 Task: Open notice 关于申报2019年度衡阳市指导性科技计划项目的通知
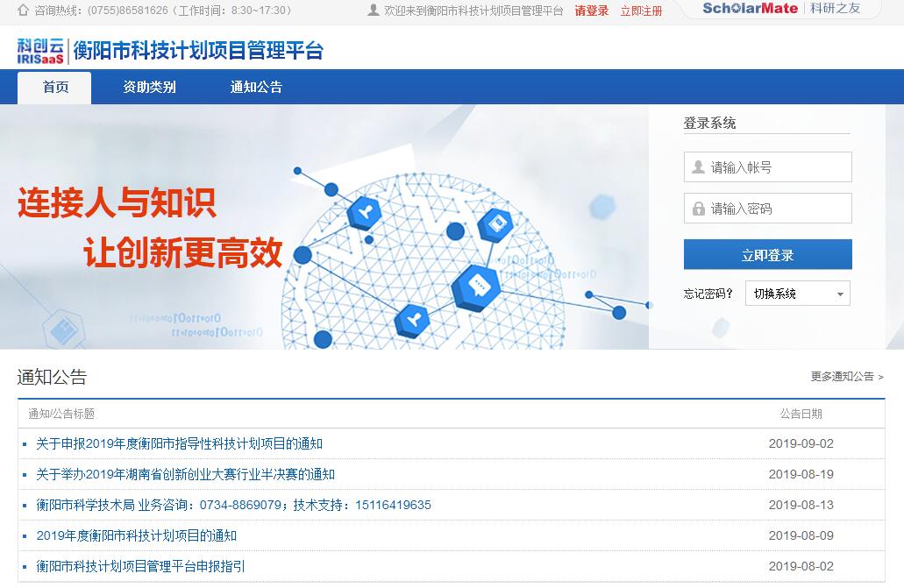(179, 443)
